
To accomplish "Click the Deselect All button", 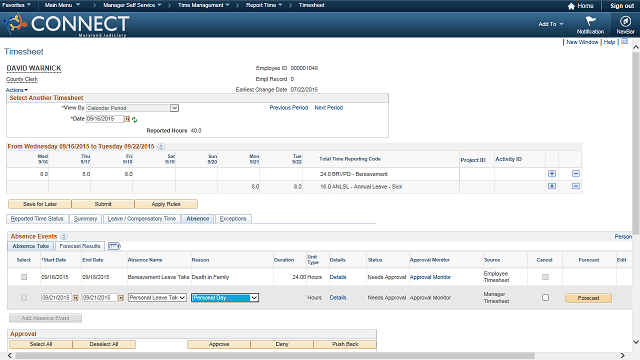I will pyautogui.click(x=104, y=344).
